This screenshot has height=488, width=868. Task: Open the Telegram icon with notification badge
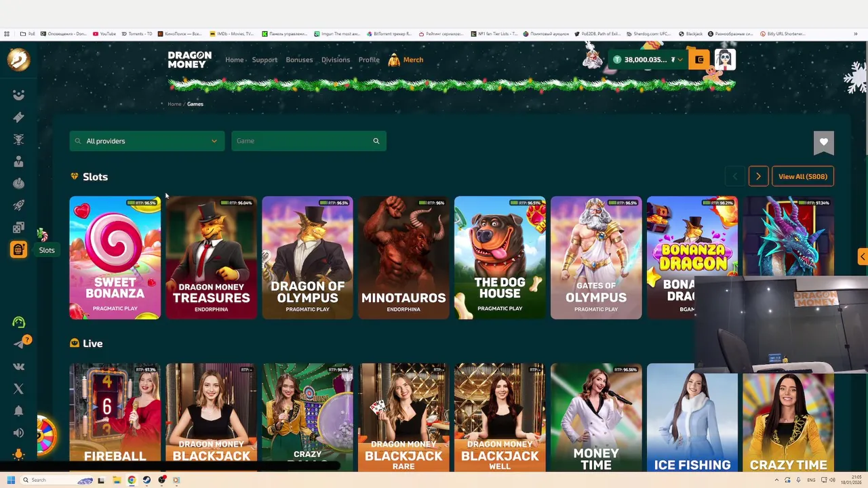pos(20,344)
